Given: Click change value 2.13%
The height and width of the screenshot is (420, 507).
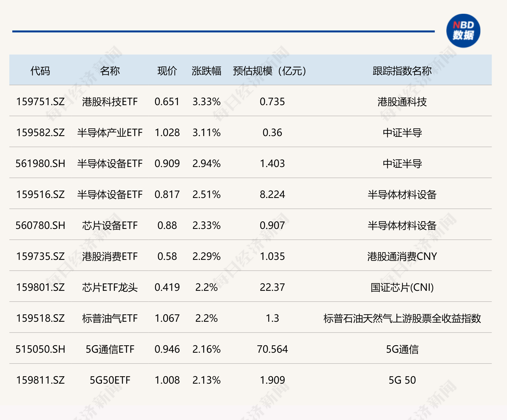Looking at the screenshot, I should [x=207, y=380].
